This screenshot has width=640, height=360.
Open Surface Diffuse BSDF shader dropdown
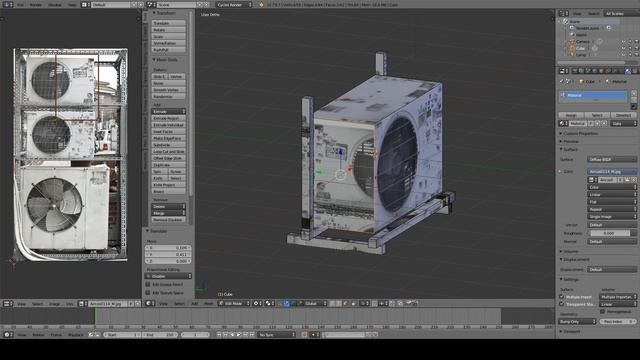[x=612, y=159]
